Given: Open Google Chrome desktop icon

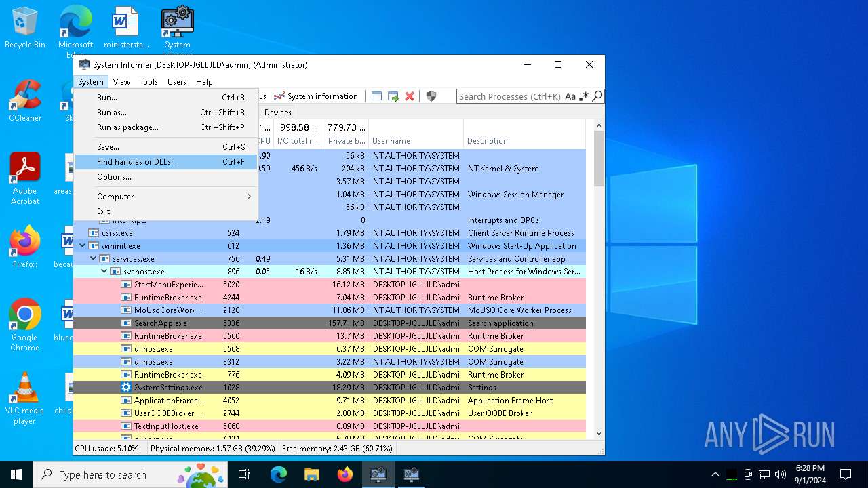Looking at the screenshot, I should [x=25, y=325].
